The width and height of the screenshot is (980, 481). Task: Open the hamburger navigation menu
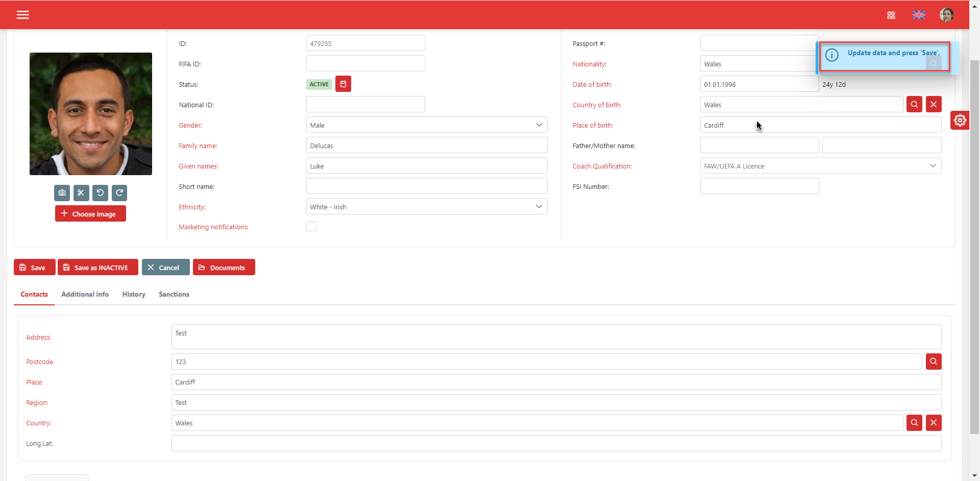tap(23, 15)
